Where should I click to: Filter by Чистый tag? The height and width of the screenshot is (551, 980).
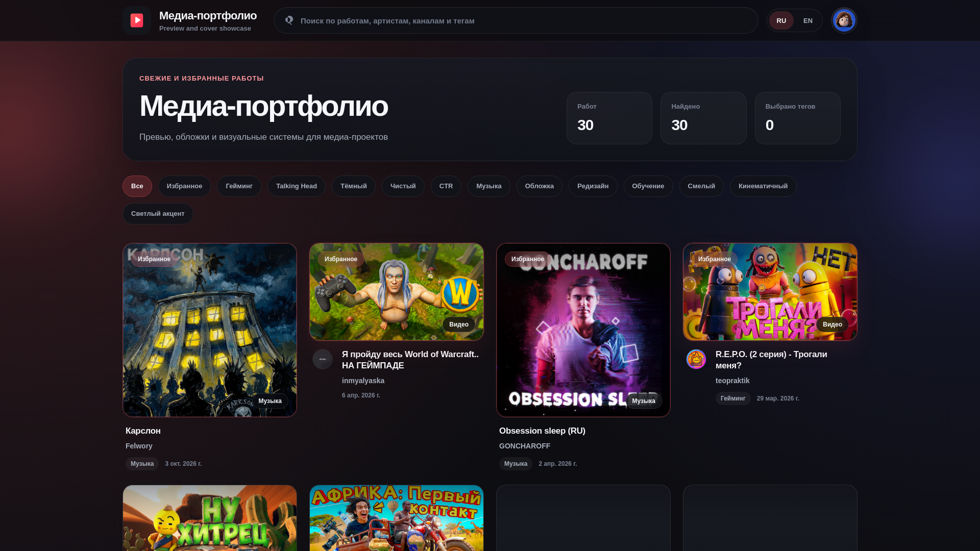pos(403,186)
